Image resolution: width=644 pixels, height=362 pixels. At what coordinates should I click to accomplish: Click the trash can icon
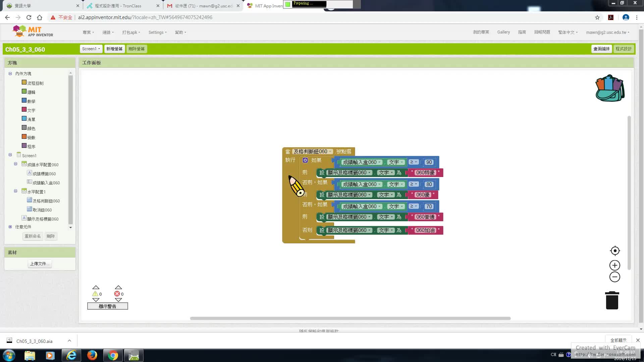(x=612, y=300)
